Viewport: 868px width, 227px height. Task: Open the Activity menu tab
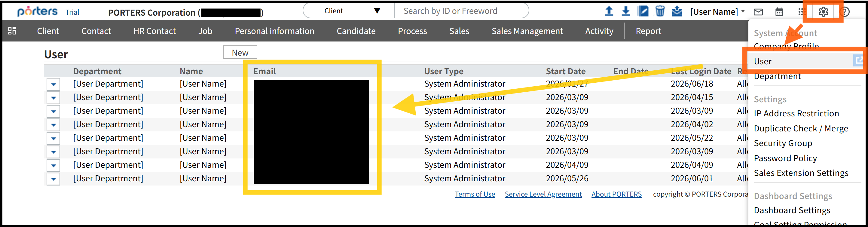(599, 31)
